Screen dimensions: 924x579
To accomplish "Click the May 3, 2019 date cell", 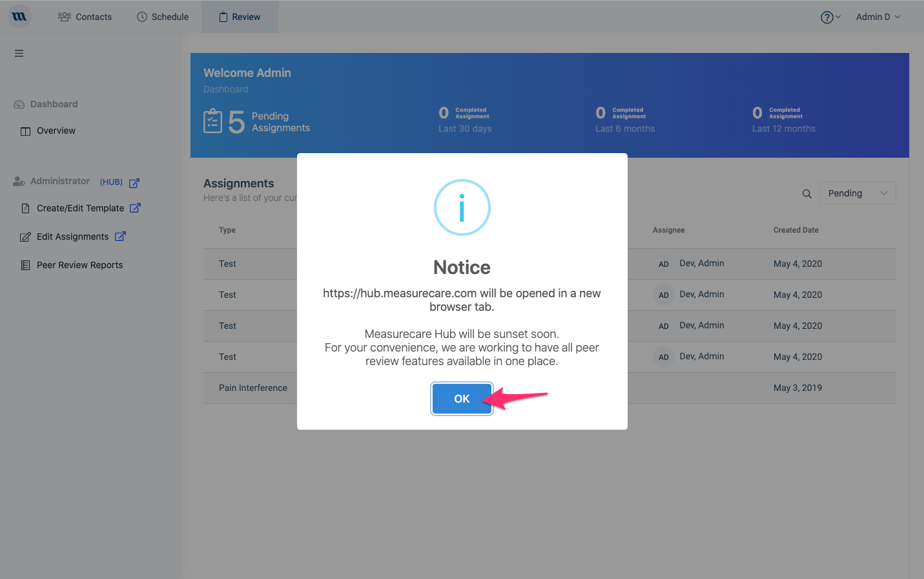I will [x=797, y=388].
